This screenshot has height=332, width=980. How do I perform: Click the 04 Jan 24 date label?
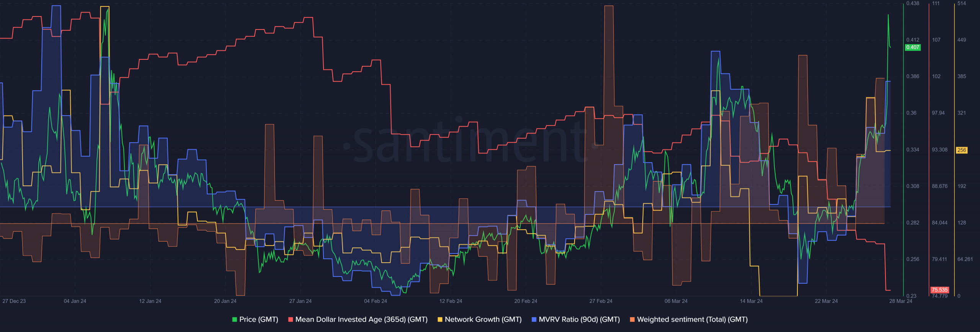pos(75,301)
